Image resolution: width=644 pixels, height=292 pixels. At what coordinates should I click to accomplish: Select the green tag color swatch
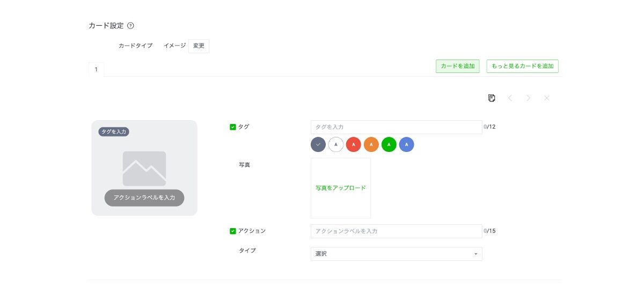click(389, 144)
